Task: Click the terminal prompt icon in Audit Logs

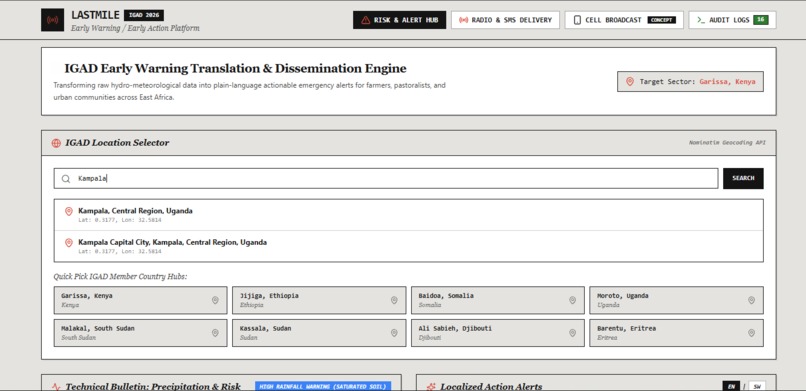Action: (701, 20)
